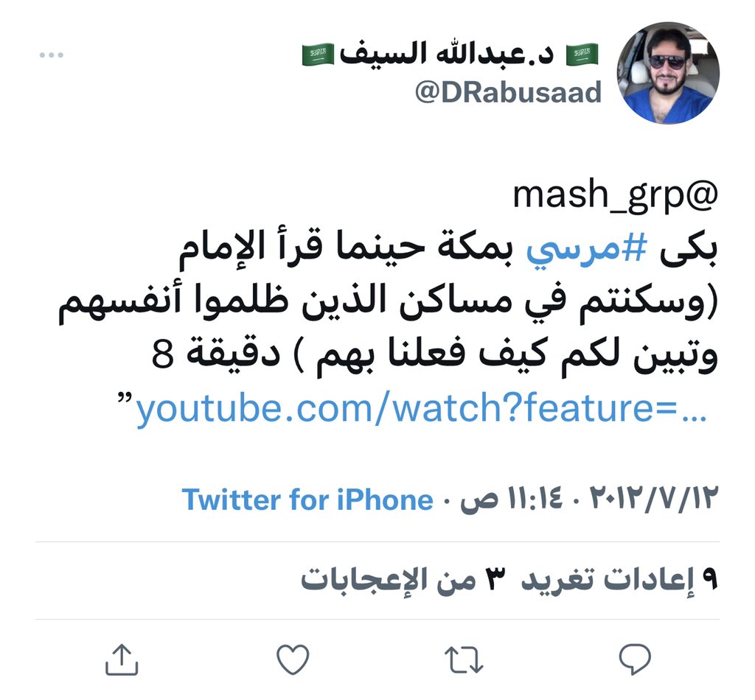Tap the دقيقة 8 text in the tweet
The image size is (755, 700).
coord(216,354)
